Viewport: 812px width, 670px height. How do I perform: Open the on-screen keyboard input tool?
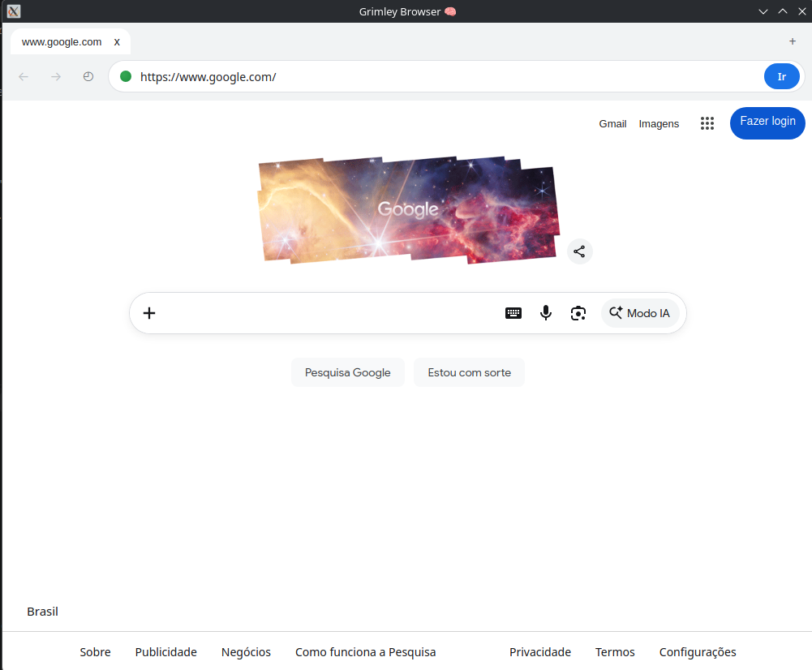(x=513, y=313)
